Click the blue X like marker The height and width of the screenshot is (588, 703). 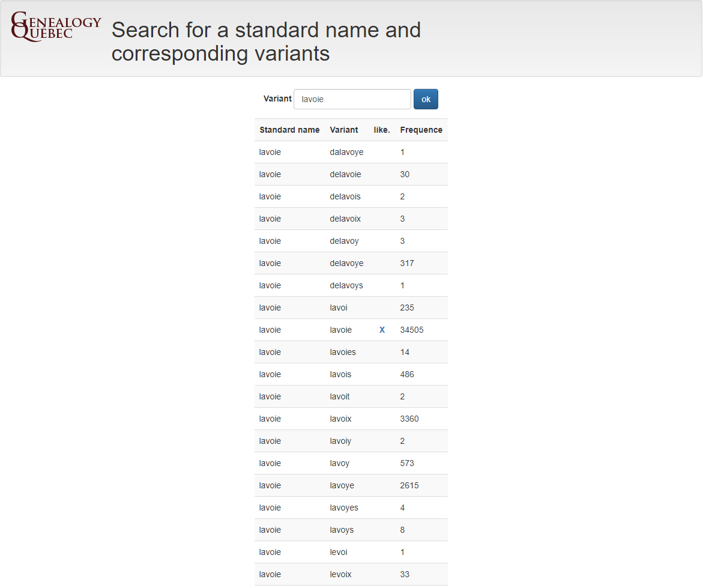[382, 330]
